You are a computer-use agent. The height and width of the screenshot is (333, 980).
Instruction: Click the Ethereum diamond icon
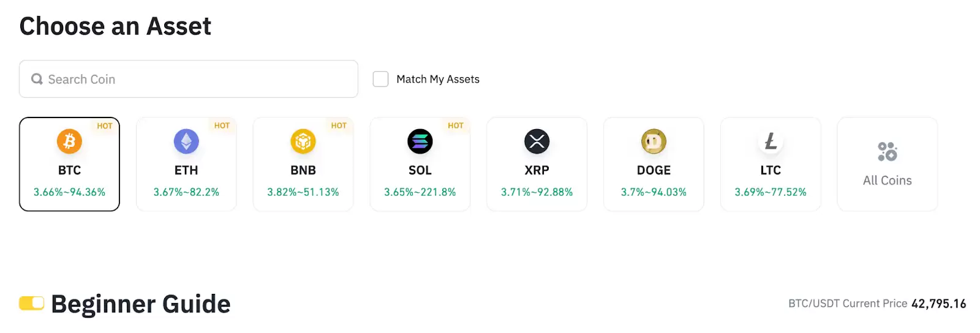[186, 141]
